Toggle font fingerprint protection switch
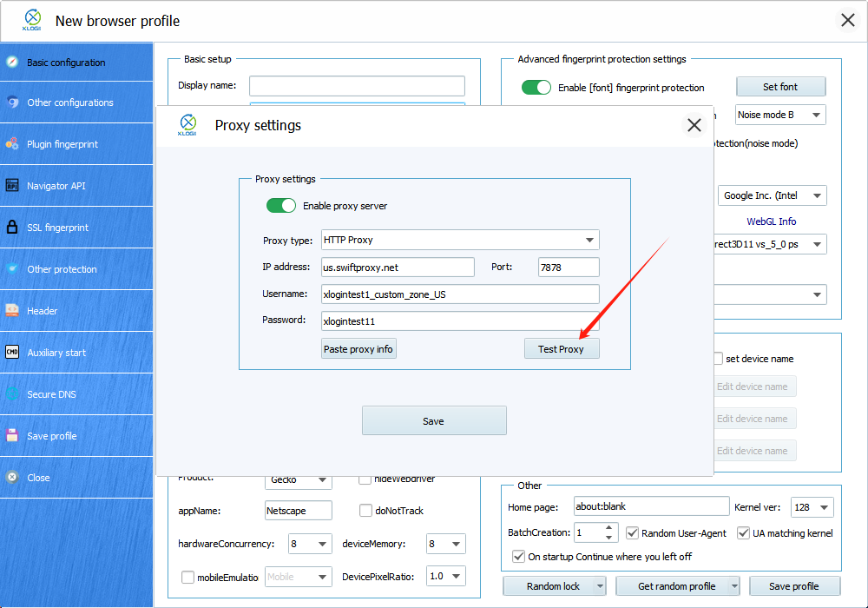 (536, 88)
